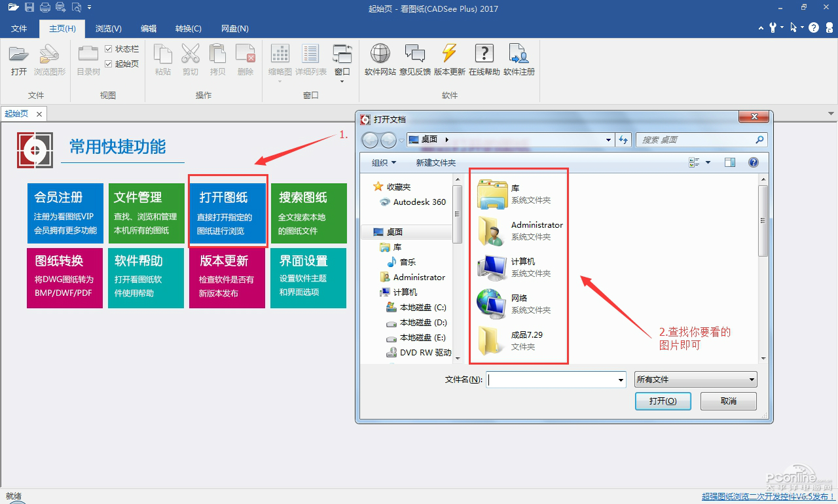Click the 超强图纸浏览二次开发控件 link
This screenshot has height=504, width=838.
(x=769, y=497)
